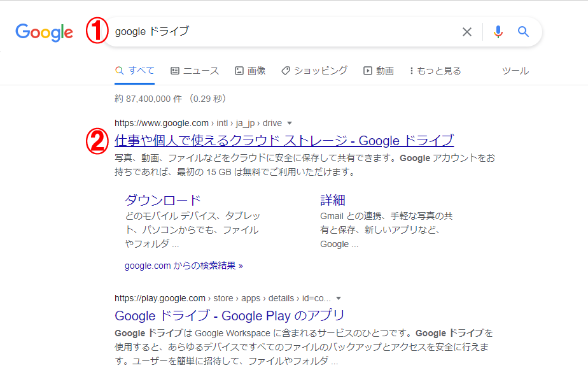Click the どのモバイル デバイス description text
Screen dimensions: 588x370
192,230
